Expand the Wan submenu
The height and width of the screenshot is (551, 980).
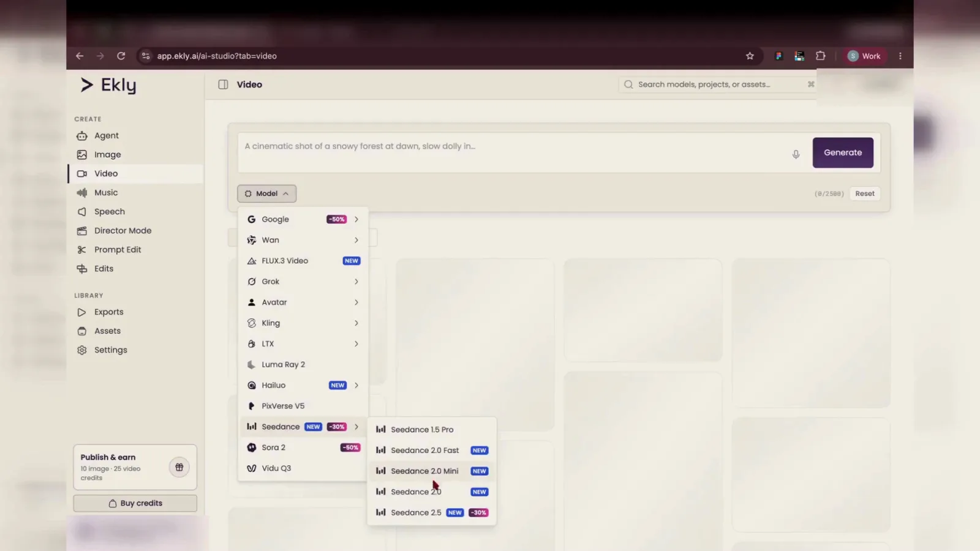coord(303,240)
